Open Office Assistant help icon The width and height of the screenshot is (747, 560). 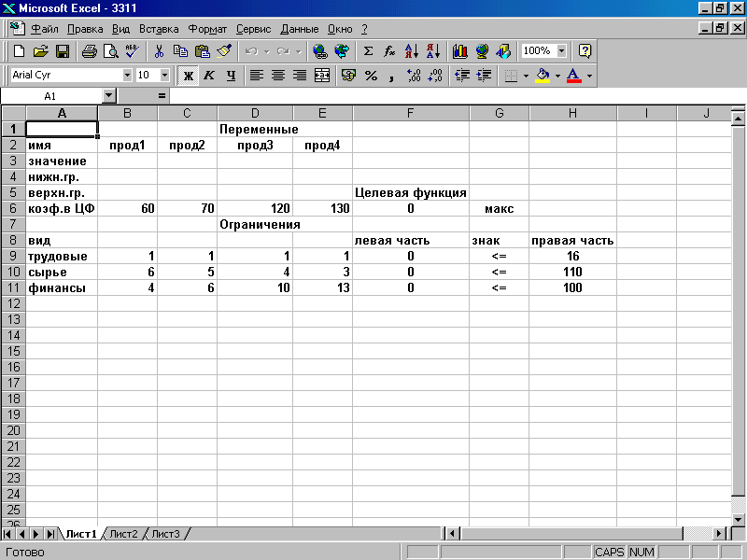point(585,51)
